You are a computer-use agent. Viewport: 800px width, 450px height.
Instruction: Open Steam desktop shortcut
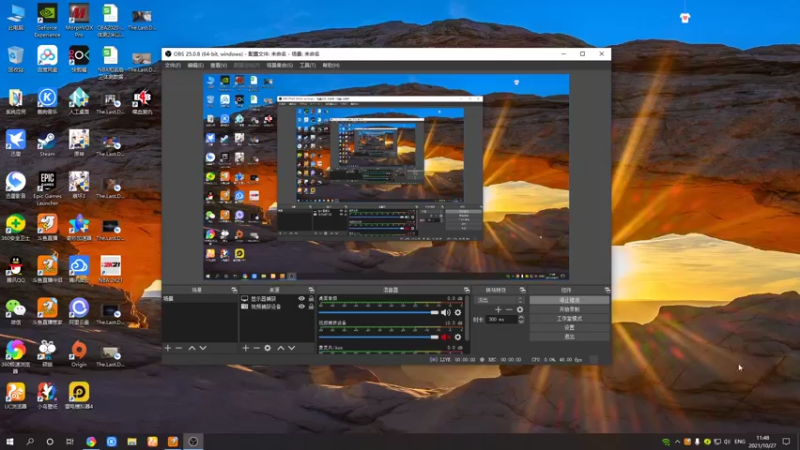47,144
